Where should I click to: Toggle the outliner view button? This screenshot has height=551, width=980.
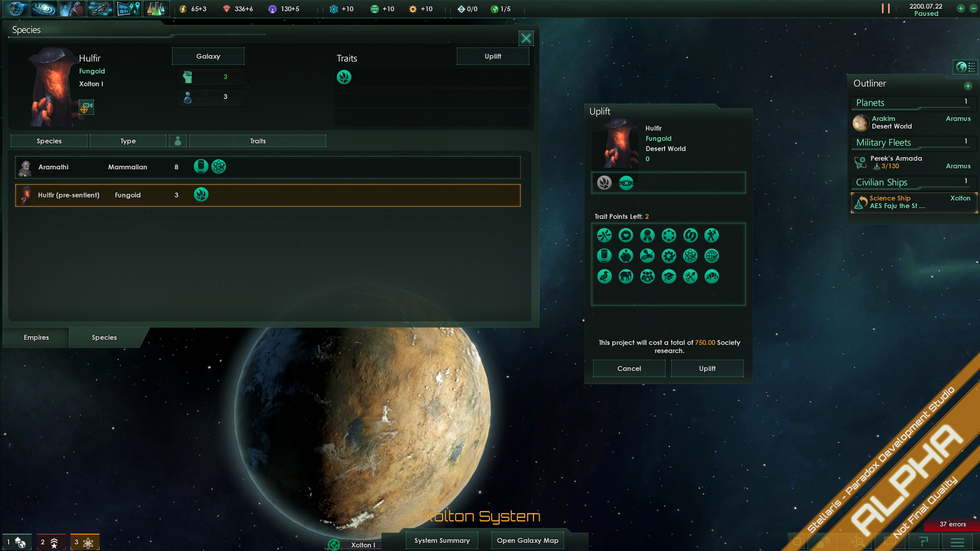click(966, 67)
